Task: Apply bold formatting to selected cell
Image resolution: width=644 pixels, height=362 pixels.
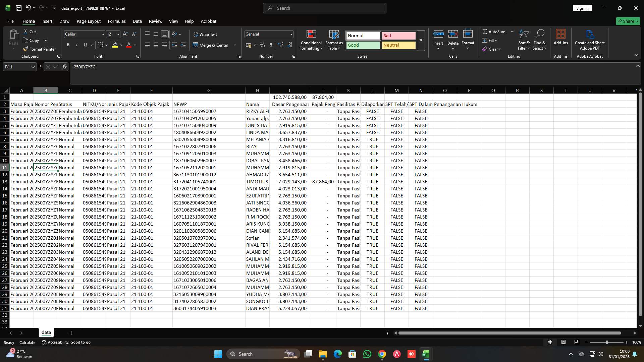Action: 68,45
